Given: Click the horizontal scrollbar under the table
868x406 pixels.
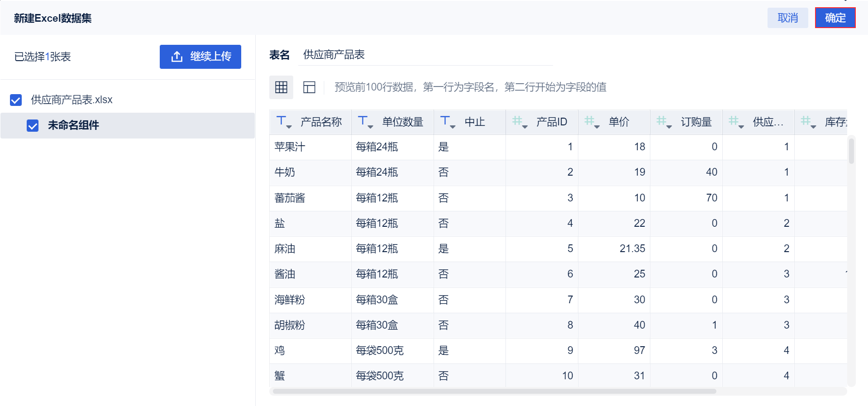Looking at the screenshot, I should pos(494,391).
